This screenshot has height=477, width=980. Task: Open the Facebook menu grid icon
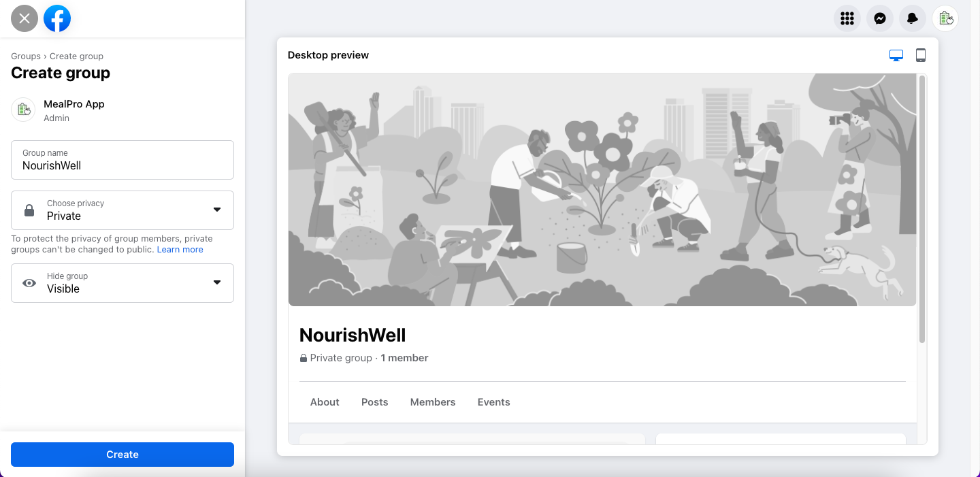click(847, 18)
